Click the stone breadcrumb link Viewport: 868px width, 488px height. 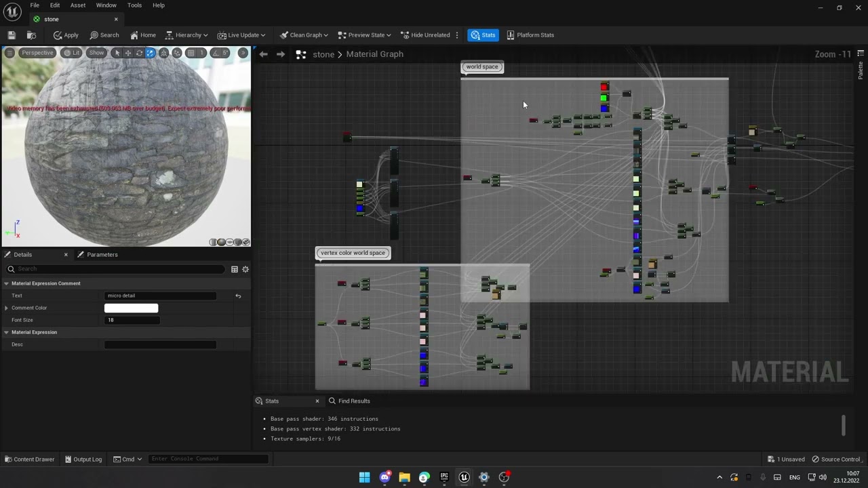[323, 54]
